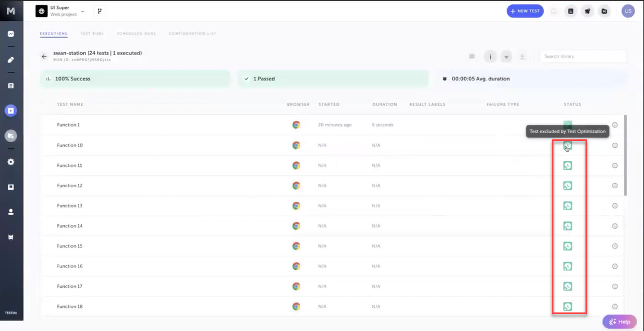Open info icon for Function 17 row
Screen dimensions: 644x331
[615, 286]
